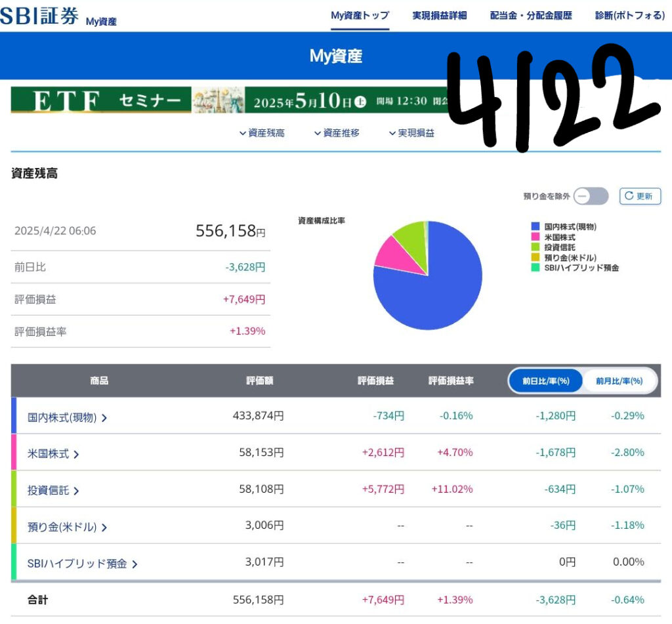Toggle the 預り金を除外 switch
The width and height of the screenshot is (672, 624).
[591, 196]
